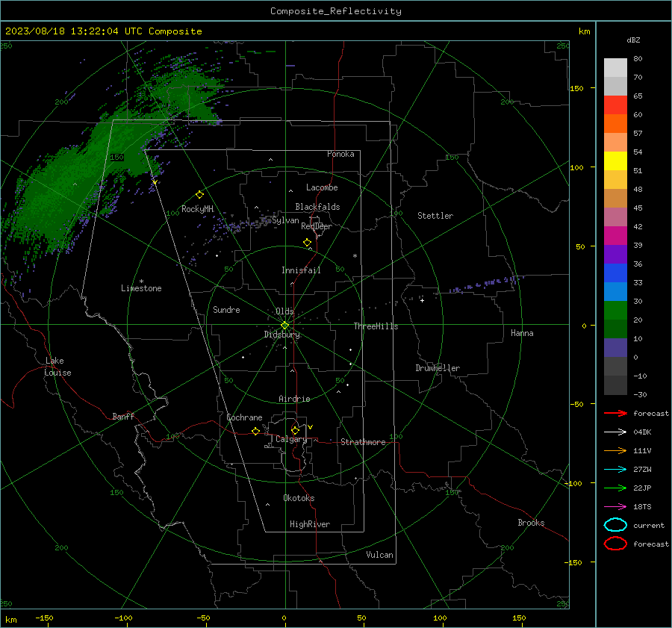This screenshot has height=628, width=672.
Task: Click the Blackfalds label
Action: click(x=317, y=207)
